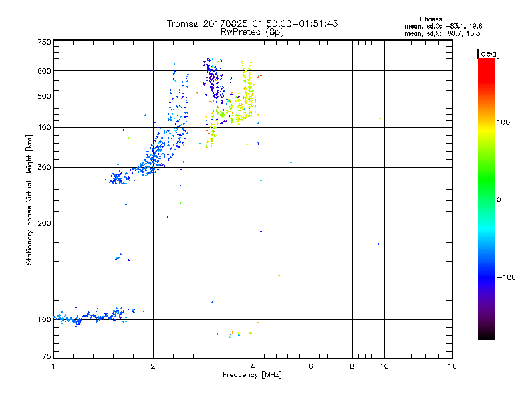Click the x-axis label "1"
The width and height of the screenshot is (532, 399).
click(53, 366)
